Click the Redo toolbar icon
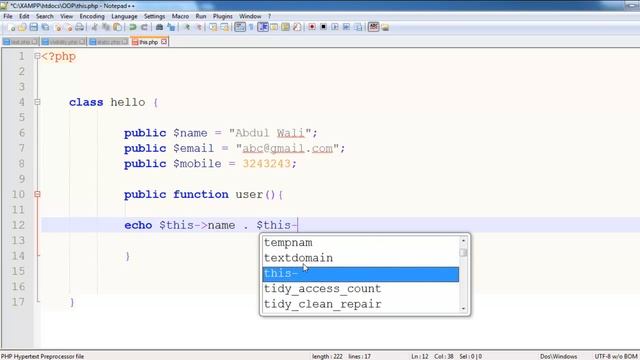640x360 pixels. (x=144, y=27)
